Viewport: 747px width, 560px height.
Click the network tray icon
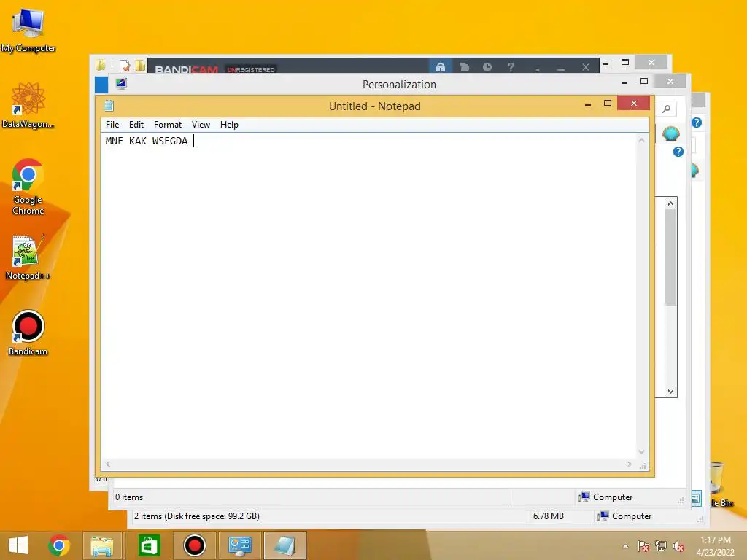click(x=661, y=546)
